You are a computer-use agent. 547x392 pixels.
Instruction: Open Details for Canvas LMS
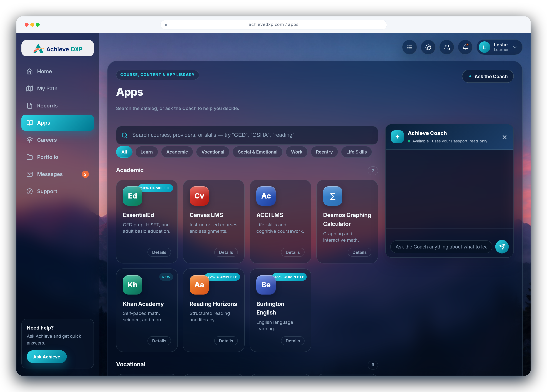click(226, 252)
